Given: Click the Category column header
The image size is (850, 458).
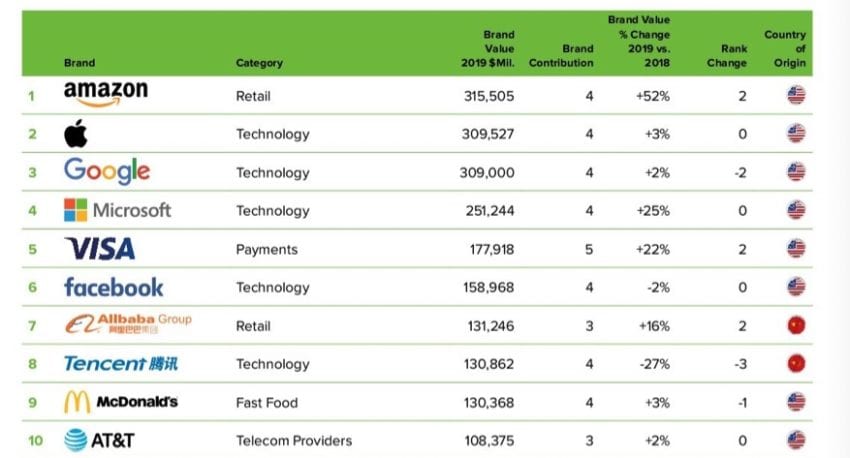Looking at the screenshot, I should click(x=259, y=63).
